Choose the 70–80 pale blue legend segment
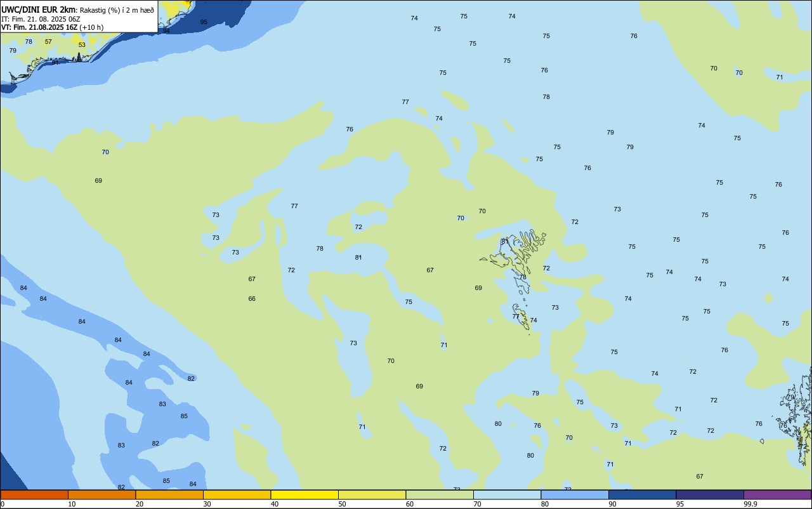Screen dimensions: 812x509 507,494
